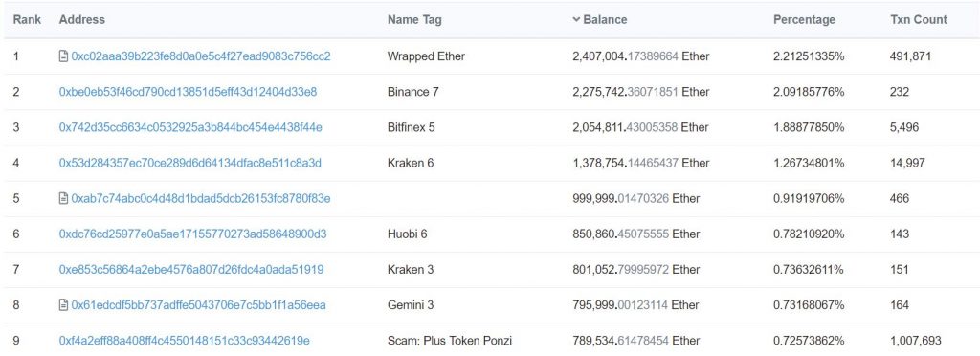Viewport: 980px width, 356px height.
Task: Select the Binance 7 name tag
Action: [413, 92]
